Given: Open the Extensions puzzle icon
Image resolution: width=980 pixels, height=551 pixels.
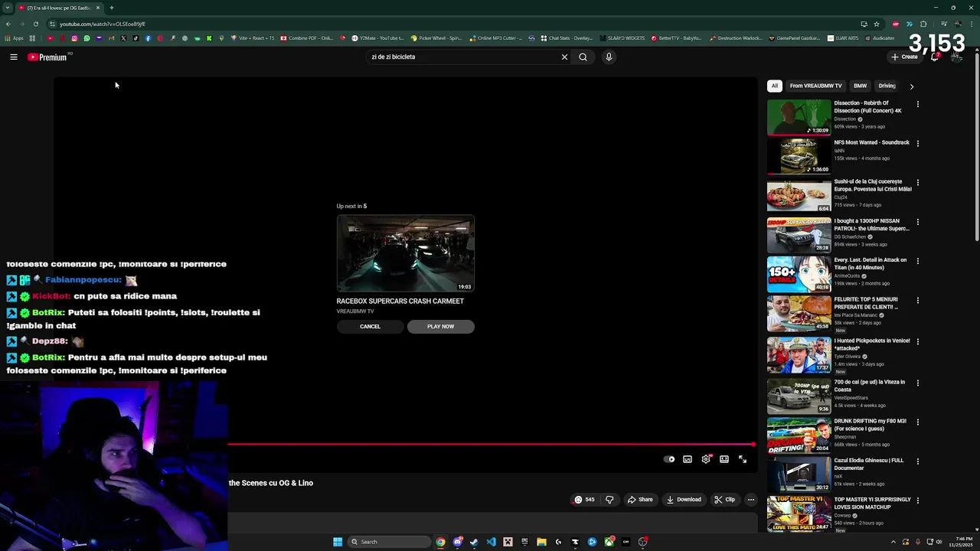Looking at the screenshot, I should [923, 24].
